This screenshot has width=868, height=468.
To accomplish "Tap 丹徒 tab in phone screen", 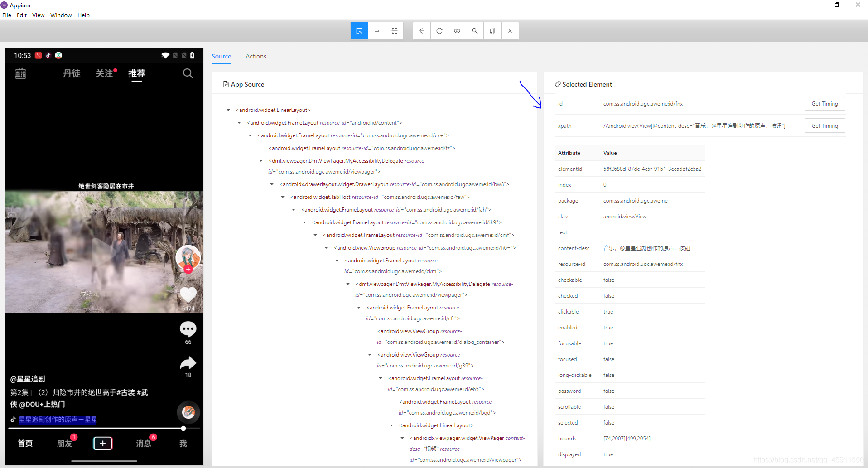I will (72, 73).
